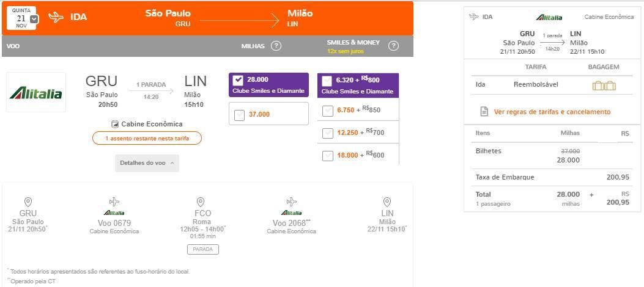Click the fare rules document icon

484,112
